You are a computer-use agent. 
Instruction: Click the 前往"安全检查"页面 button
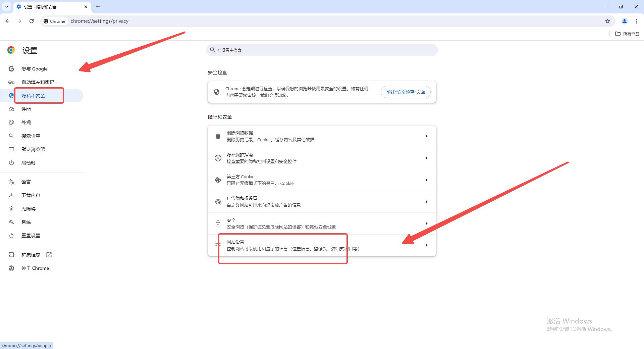406,92
